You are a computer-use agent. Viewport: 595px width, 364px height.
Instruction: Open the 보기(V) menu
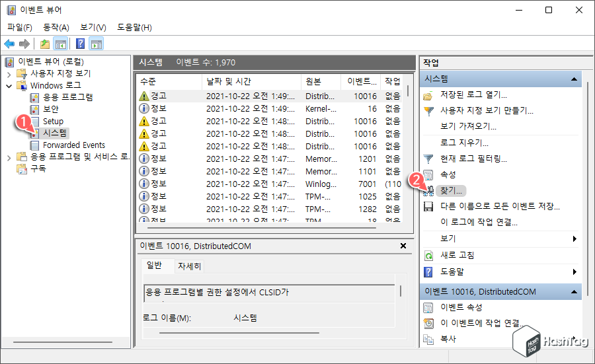coord(93,28)
